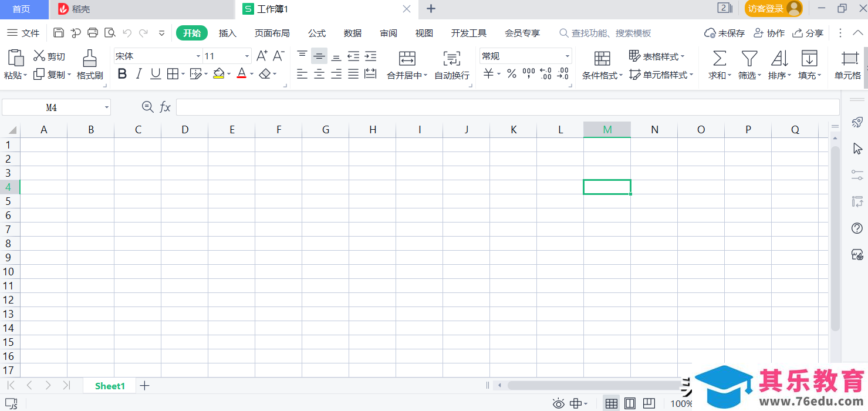Increase font size with the A+ icon
This screenshot has width=868, height=411.
point(262,56)
